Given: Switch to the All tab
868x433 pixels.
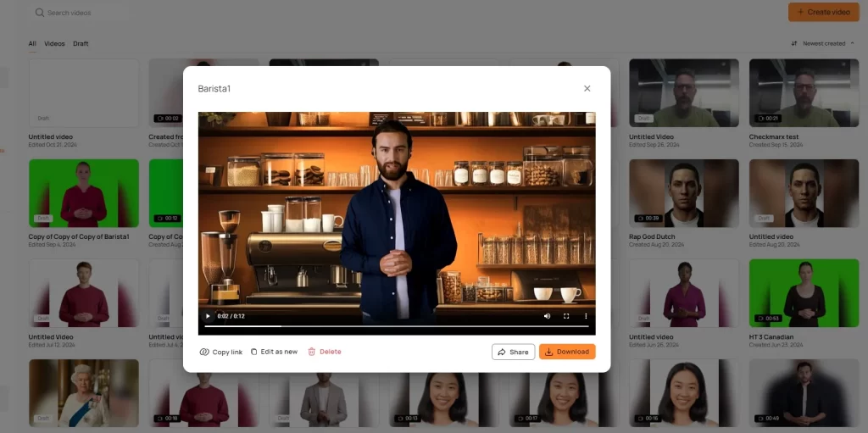Looking at the screenshot, I should pyautogui.click(x=32, y=43).
